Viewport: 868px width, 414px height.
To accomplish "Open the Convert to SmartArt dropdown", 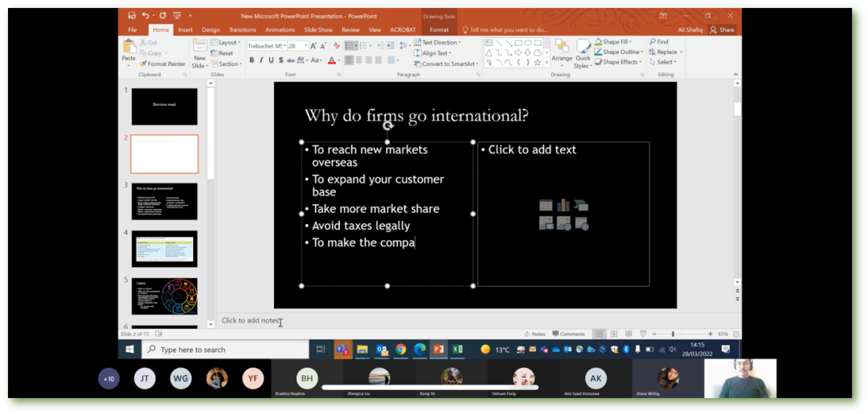I will (x=446, y=64).
